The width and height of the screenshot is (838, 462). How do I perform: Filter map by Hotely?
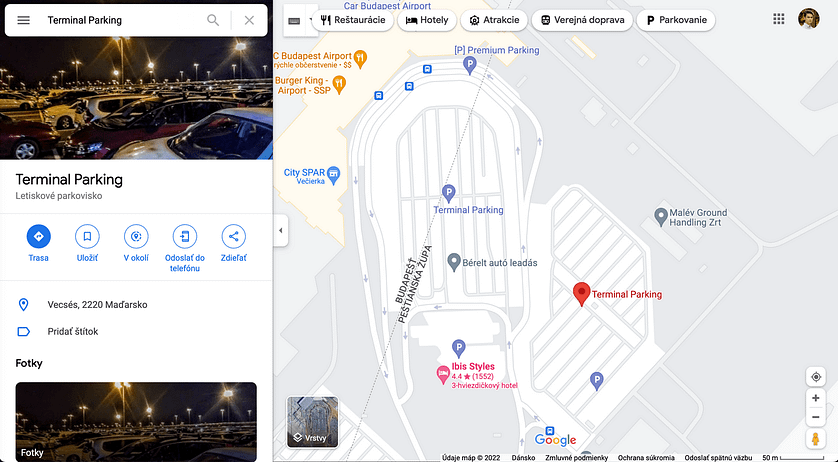coord(427,20)
